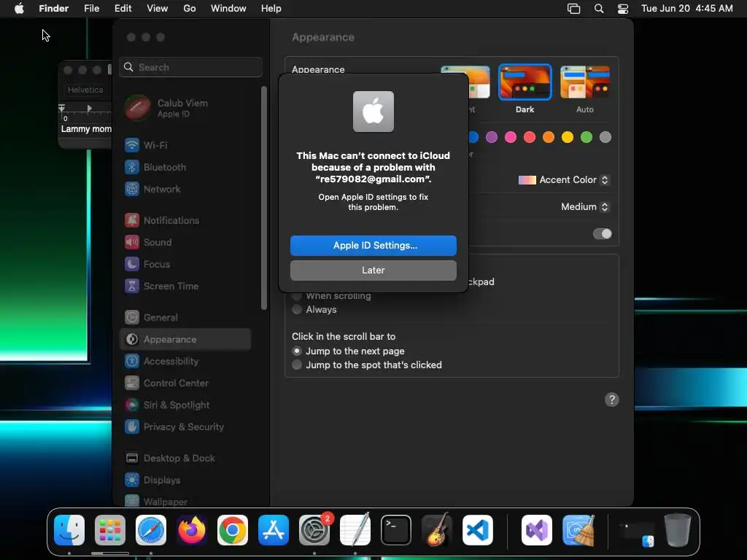
Task: Open the Finder menu
Action: click(54, 9)
